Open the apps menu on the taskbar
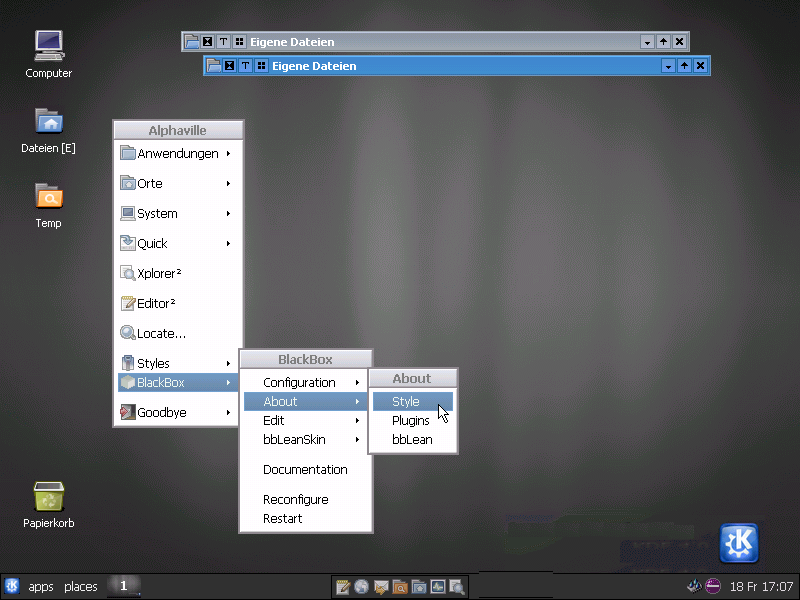 (41, 587)
